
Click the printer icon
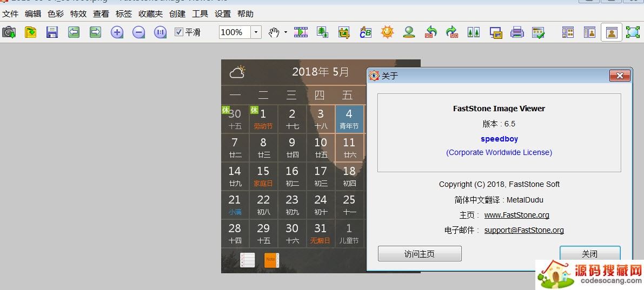517,32
